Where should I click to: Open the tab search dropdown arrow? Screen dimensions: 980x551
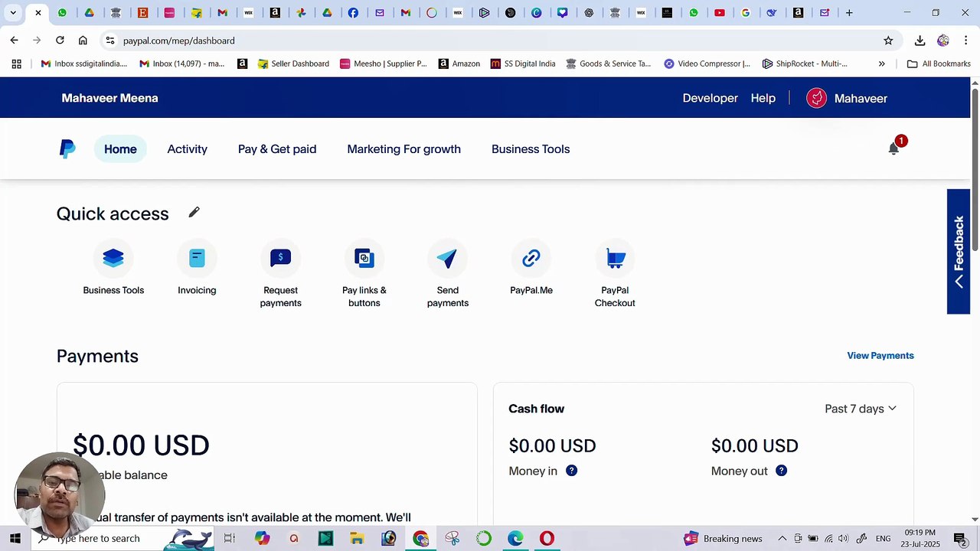(x=13, y=12)
